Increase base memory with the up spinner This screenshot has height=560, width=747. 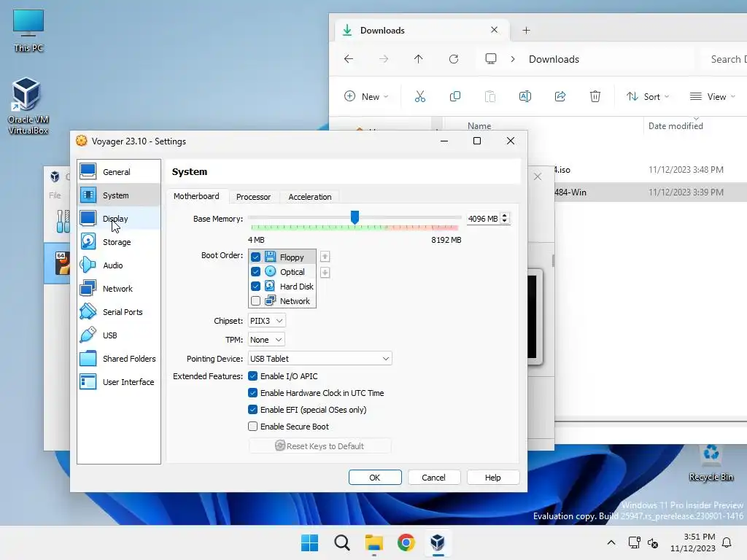coord(505,215)
